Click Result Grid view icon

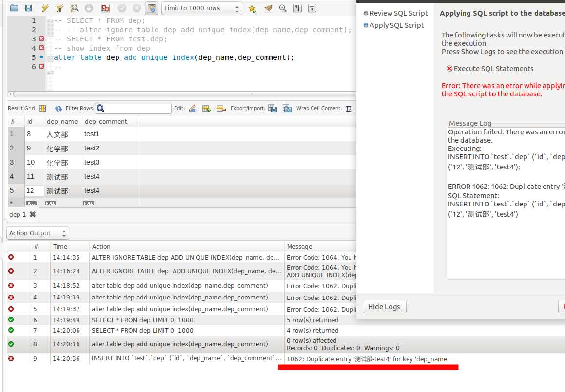click(42, 109)
